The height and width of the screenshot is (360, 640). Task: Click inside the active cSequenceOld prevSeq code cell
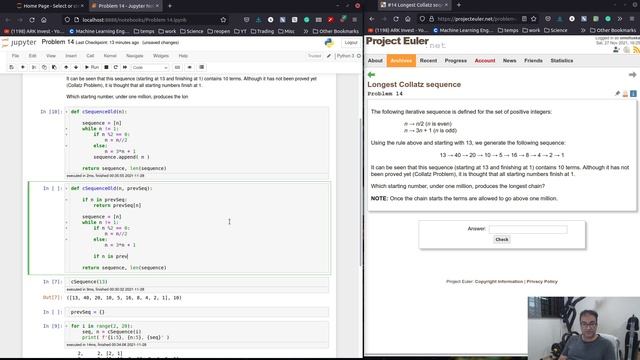point(197,228)
